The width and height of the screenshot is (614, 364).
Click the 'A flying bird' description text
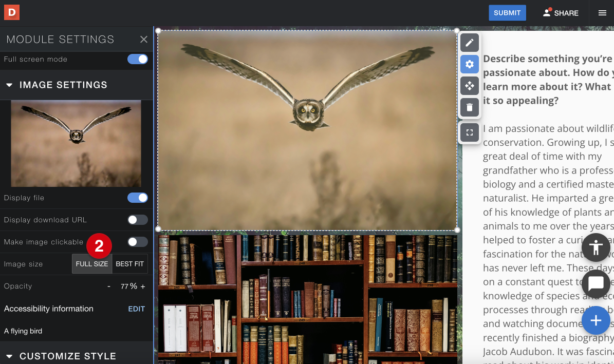pyautogui.click(x=23, y=331)
